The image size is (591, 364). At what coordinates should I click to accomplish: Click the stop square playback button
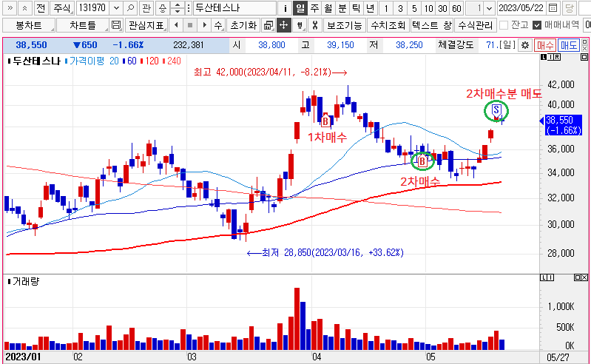[190, 25]
